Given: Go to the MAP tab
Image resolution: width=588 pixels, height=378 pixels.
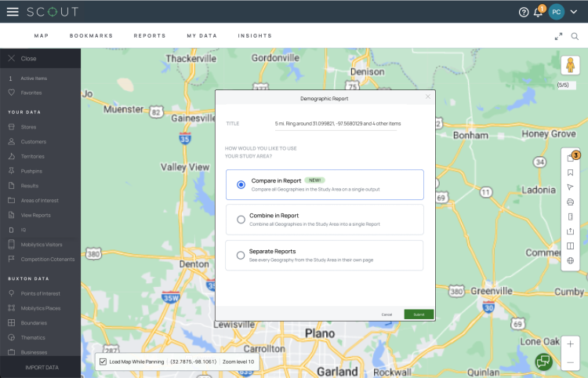Looking at the screenshot, I should click(x=42, y=35).
